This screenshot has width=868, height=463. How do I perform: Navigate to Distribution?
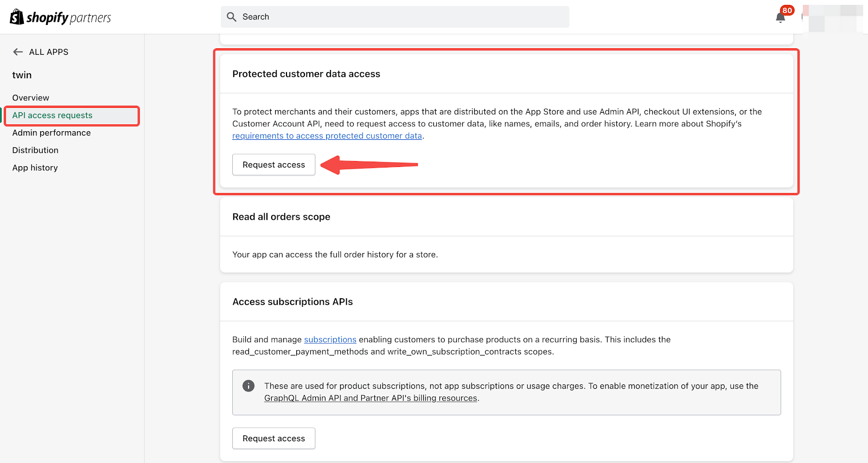click(35, 150)
